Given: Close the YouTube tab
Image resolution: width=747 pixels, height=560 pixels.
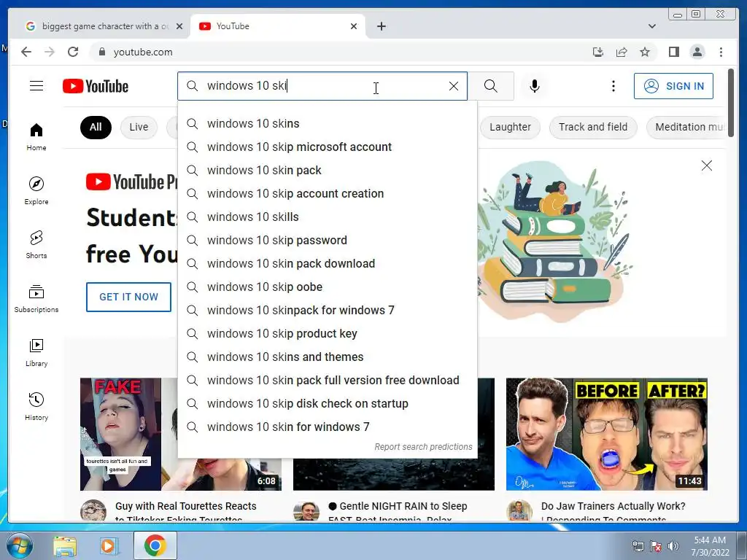Looking at the screenshot, I should 354,26.
